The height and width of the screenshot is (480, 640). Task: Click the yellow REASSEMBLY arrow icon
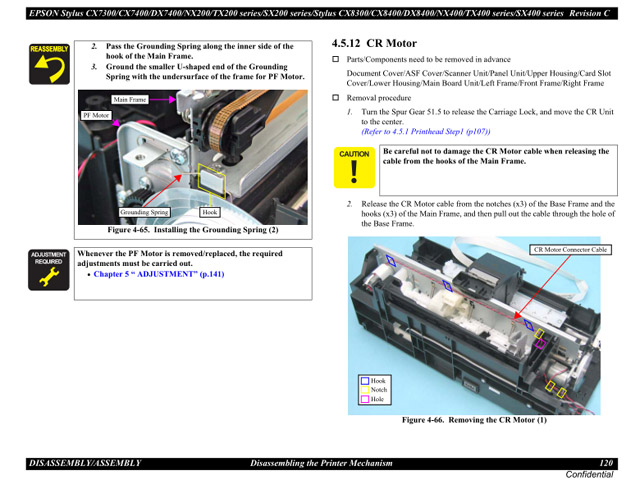48,65
